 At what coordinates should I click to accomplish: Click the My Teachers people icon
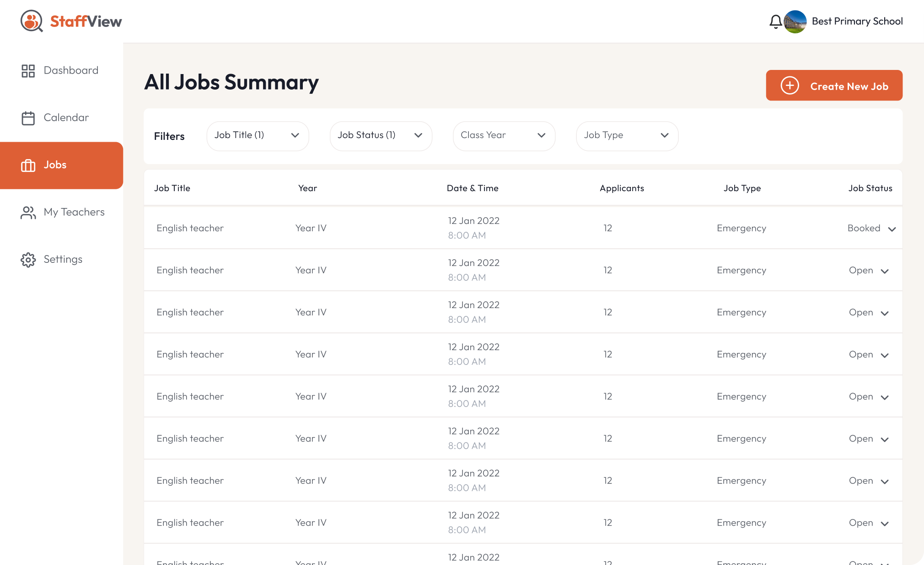coord(28,213)
